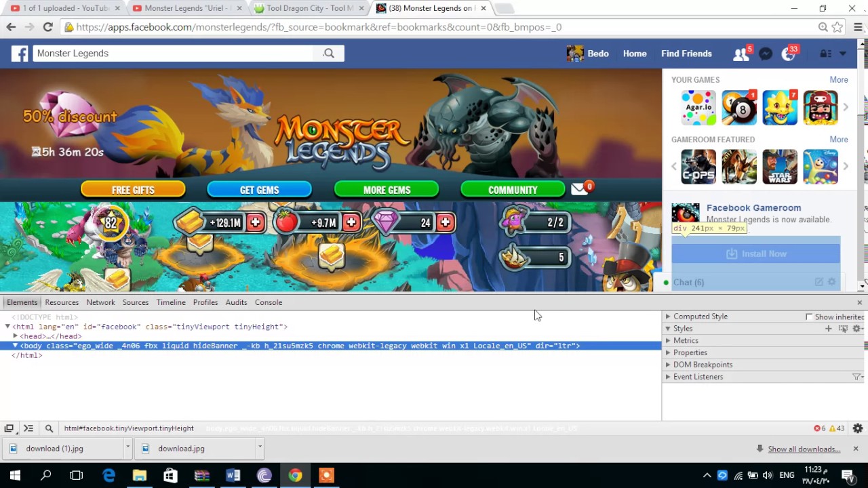This screenshot has width=868, height=488.
Task: Expand the head element node
Action: click(x=15, y=336)
